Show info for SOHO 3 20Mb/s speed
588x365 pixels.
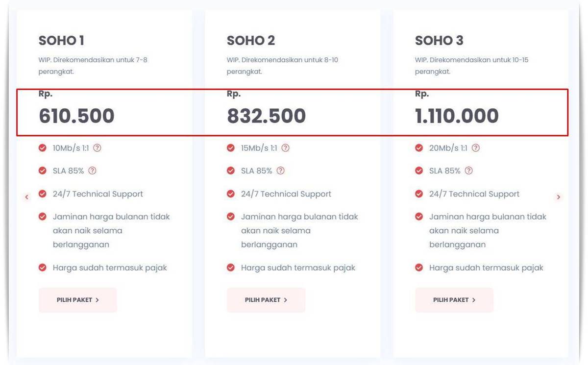point(475,148)
